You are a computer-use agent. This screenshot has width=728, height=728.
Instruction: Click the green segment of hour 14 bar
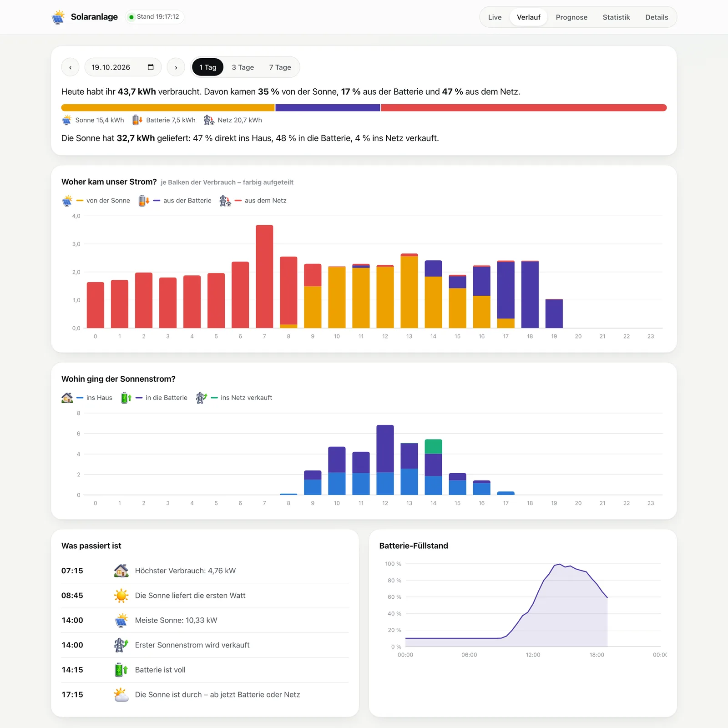tap(433, 446)
